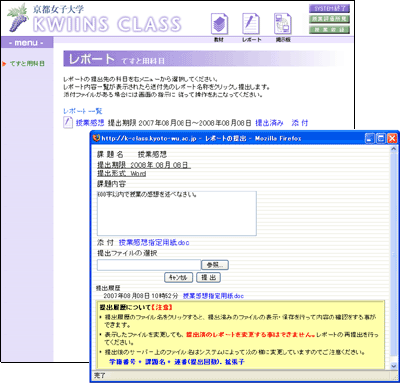400x383 pixels.
Task: Click the popup window vertical scrollbar
Action: 393,257
